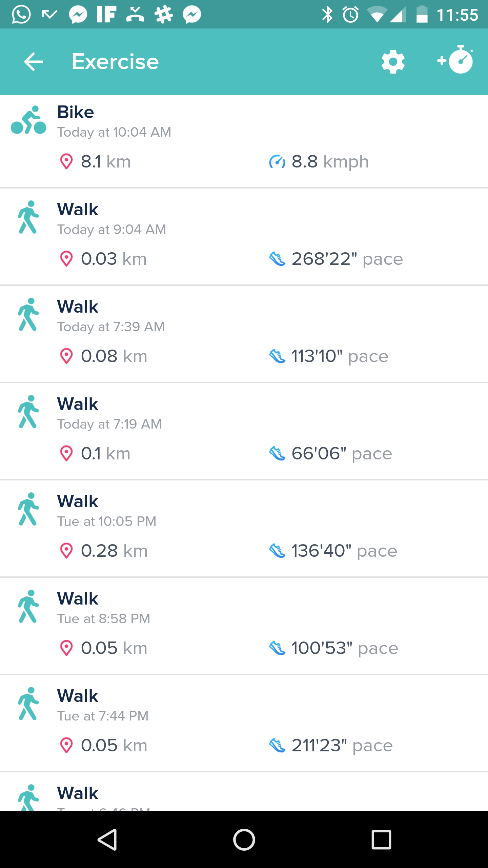Open the Bike entry from 10:04 AM
This screenshot has height=868, width=488.
click(244, 141)
